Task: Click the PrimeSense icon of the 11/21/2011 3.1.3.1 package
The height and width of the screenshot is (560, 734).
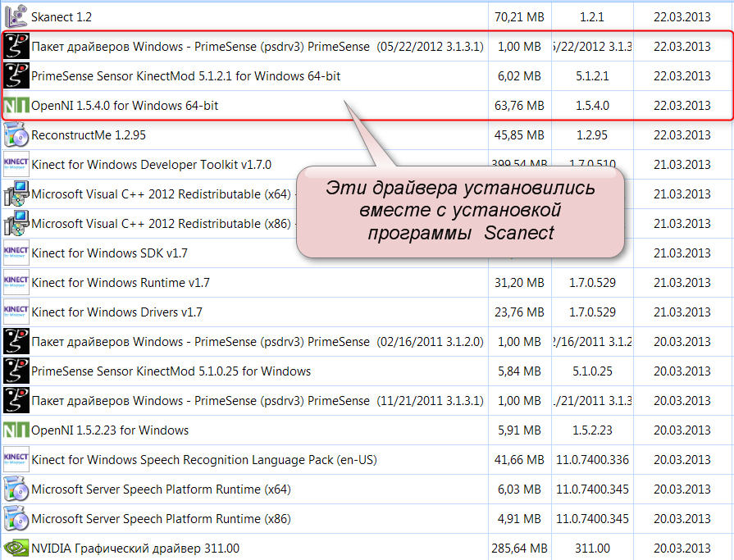Action: pyautogui.click(x=16, y=400)
